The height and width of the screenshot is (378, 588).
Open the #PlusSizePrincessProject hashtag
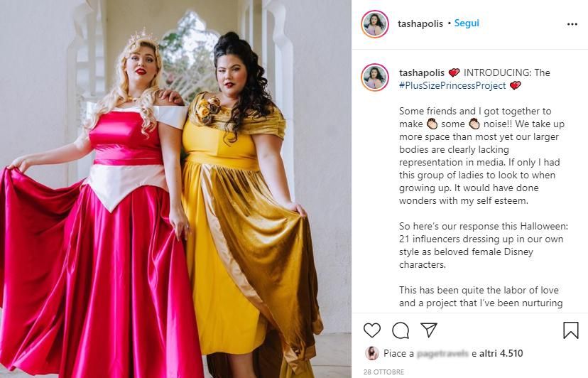[452, 85]
